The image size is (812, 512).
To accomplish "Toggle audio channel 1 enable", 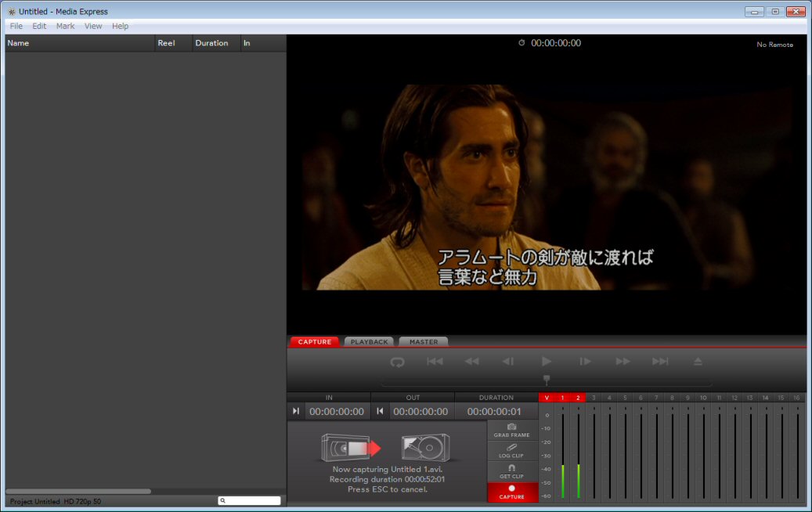I will (562, 398).
